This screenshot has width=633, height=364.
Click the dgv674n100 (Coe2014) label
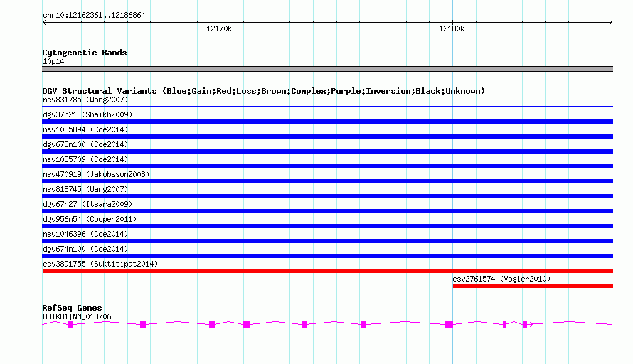(x=85, y=249)
